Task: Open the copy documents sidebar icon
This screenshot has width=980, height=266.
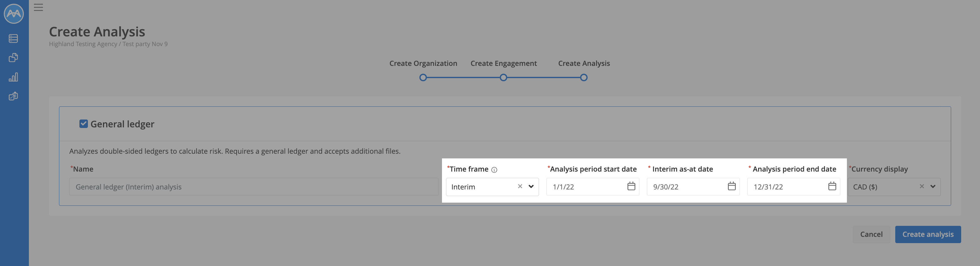Action: click(x=13, y=58)
